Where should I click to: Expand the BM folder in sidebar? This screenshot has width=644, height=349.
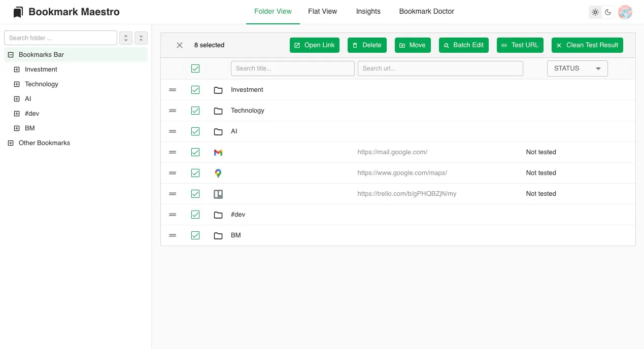17,128
